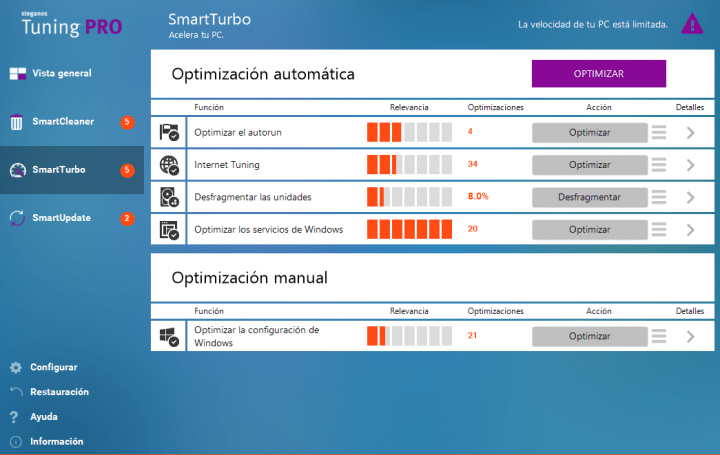
Task: Click the Vista general overview icon
Action: [x=18, y=73]
